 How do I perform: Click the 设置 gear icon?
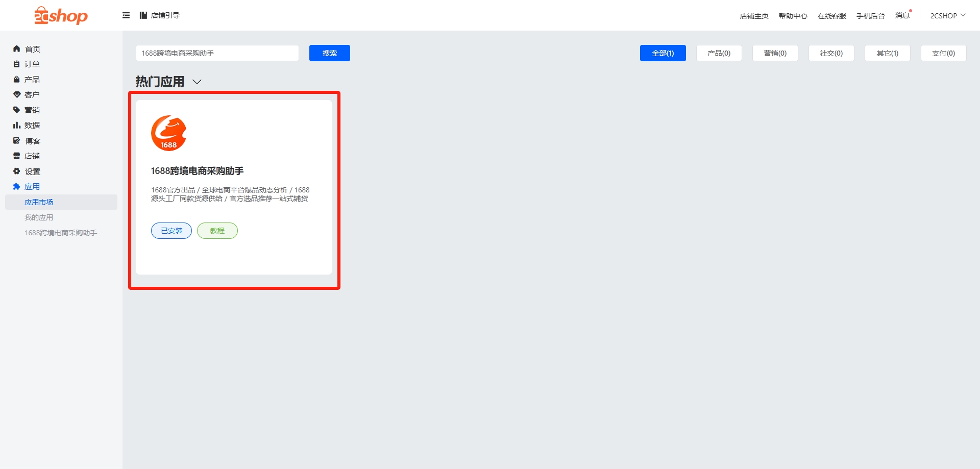click(x=16, y=171)
